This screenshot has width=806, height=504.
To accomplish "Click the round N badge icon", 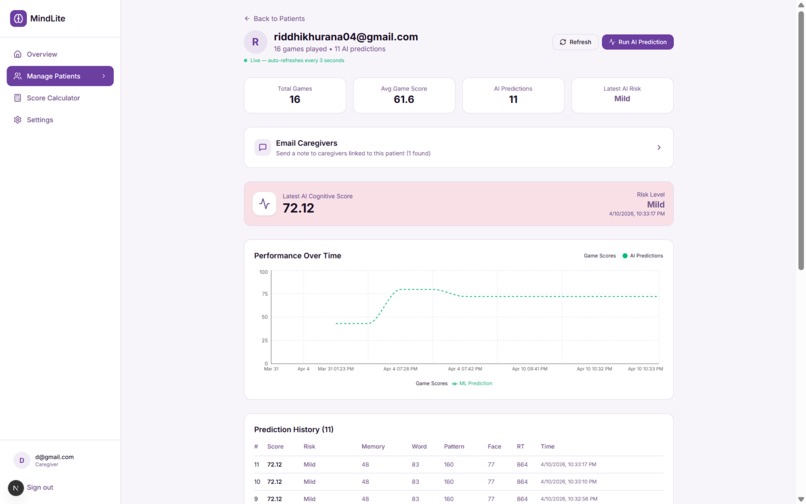I will coord(16,488).
